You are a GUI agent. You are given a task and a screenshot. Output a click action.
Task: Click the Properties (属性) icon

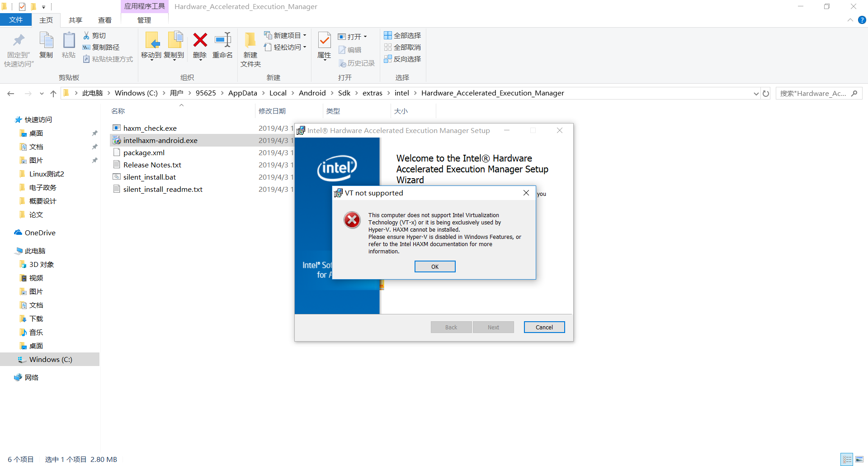click(x=324, y=40)
